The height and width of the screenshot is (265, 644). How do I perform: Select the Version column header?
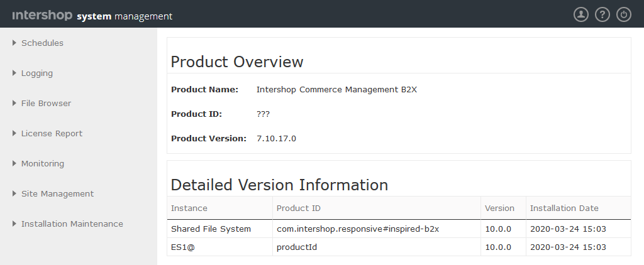[503, 208]
